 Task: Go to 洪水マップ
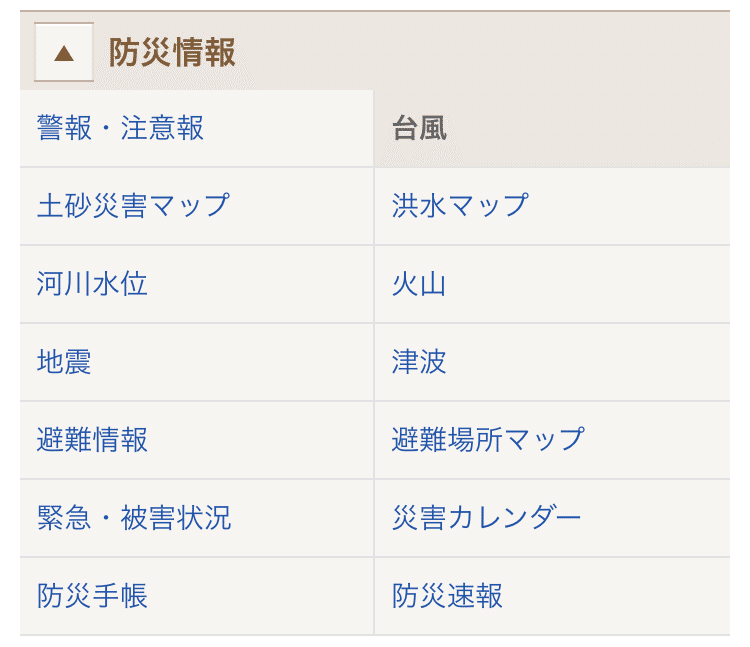(460, 206)
